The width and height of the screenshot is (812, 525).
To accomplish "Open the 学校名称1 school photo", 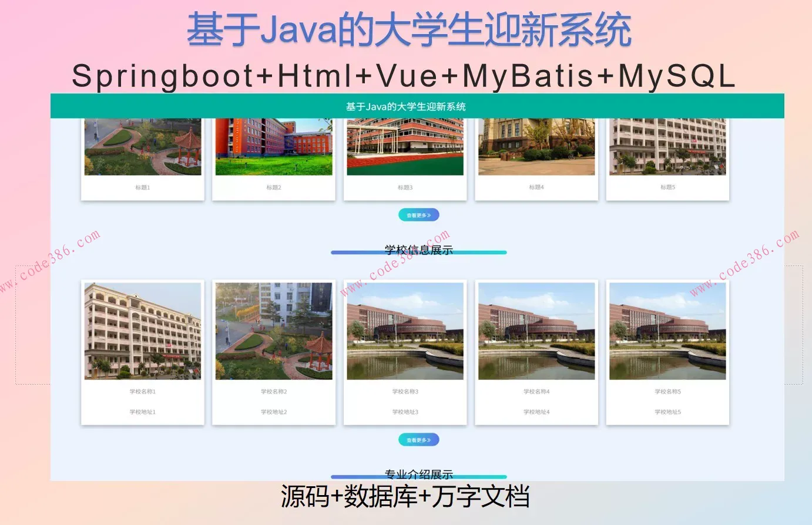I will pos(143,331).
